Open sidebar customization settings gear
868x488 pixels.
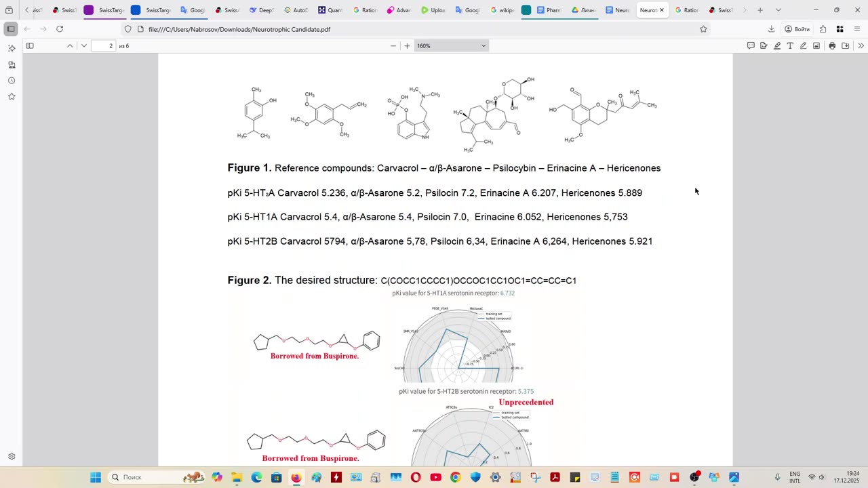coord(12,457)
